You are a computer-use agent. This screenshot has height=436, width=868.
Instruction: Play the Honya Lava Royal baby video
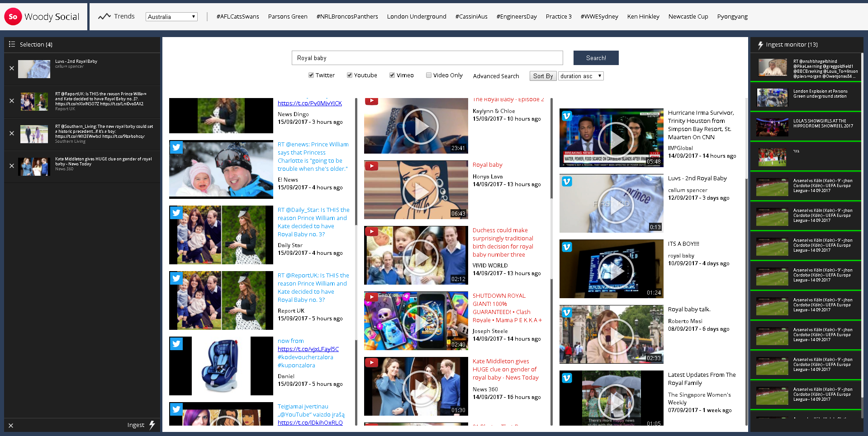click(x=420, y=192)
